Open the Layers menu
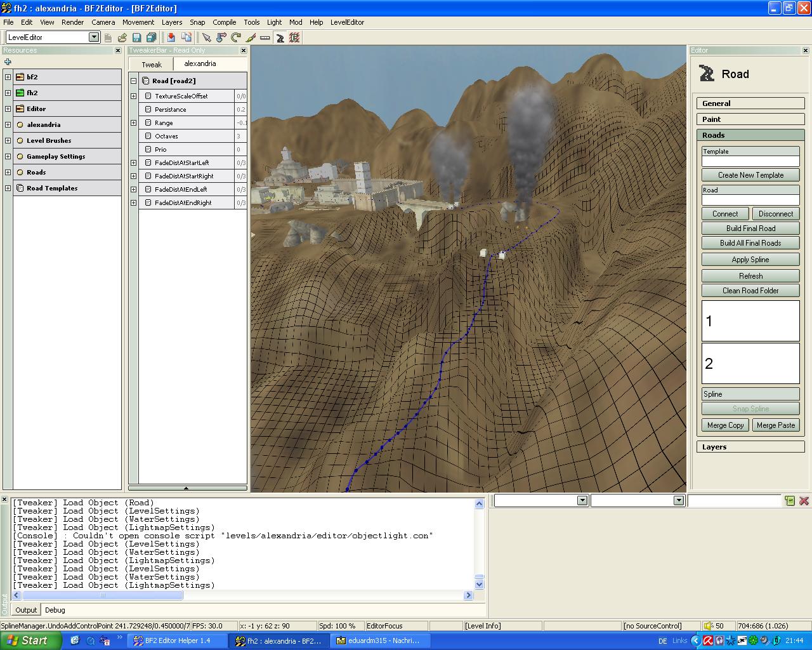Image resolution: width=812 pixels, height=650 pixels. 171,22
